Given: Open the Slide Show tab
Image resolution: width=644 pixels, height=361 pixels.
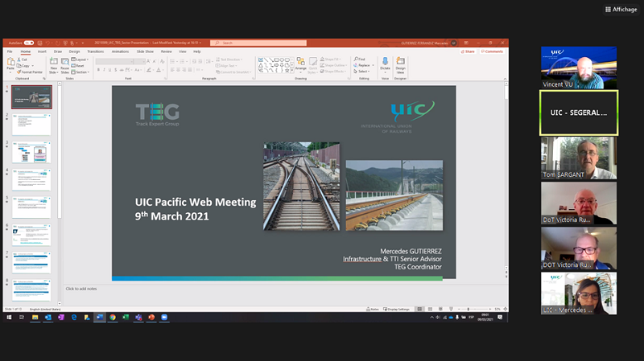Looking at the screenshot, I should pyautogui.click(x=145, y=51).
